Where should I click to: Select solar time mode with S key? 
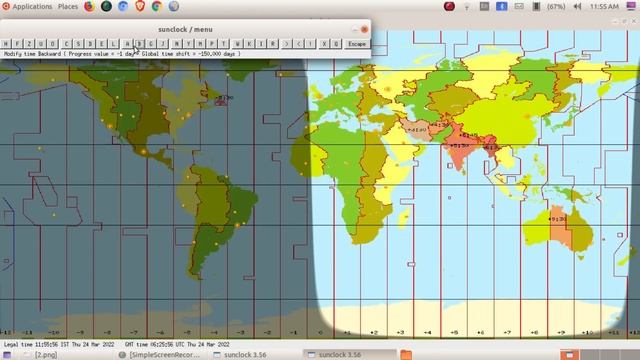[78, 44]
